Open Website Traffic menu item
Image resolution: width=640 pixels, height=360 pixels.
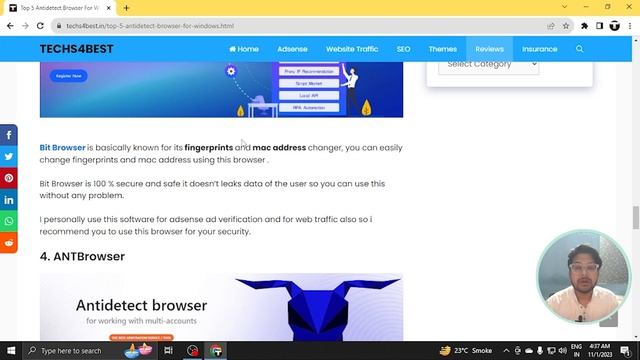click(352, 49)
